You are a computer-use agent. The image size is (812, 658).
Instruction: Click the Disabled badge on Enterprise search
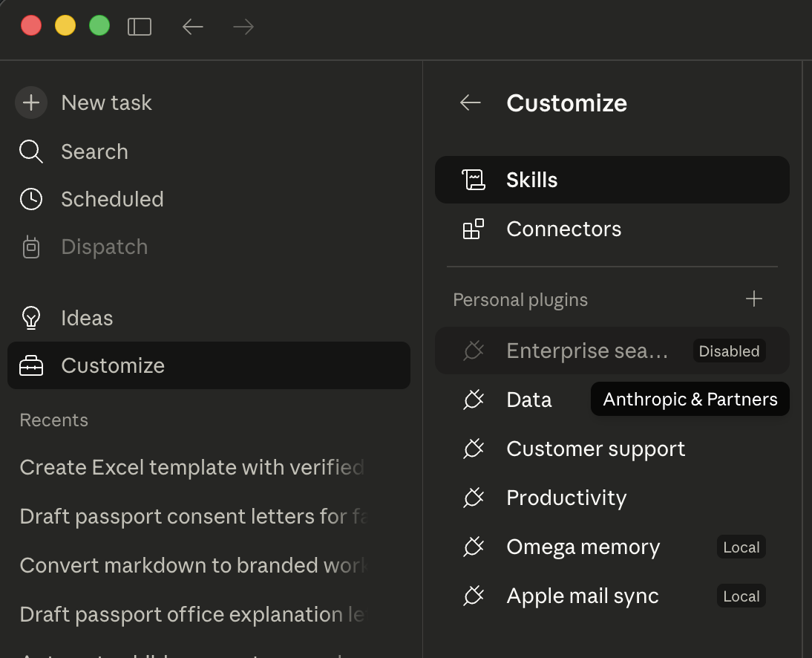tap(729, 351)
